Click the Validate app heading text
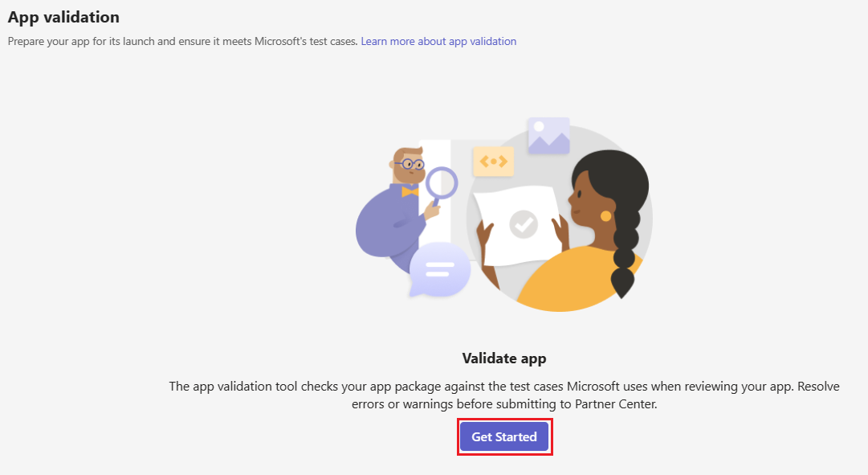The width and height of the screenshot is (868, 475). pyautogui.click(x=504, y=358)
